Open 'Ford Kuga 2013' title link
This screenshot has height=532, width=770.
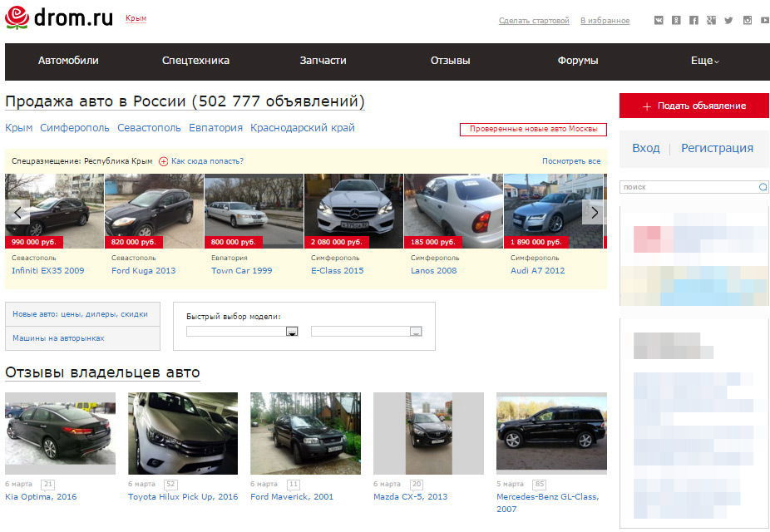pyautogui.click(x=143, y=270)
